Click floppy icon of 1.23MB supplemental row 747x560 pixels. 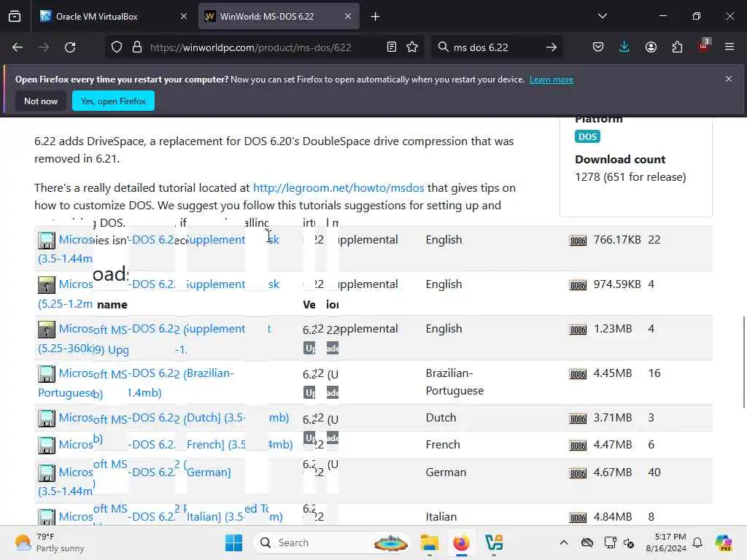click(x=46, y=330)
